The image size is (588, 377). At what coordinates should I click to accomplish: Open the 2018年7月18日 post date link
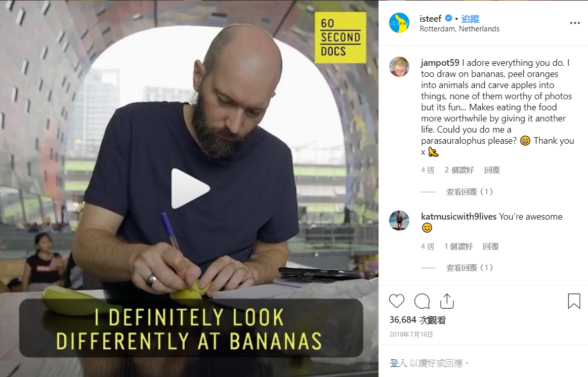click(x=411, y=334)
